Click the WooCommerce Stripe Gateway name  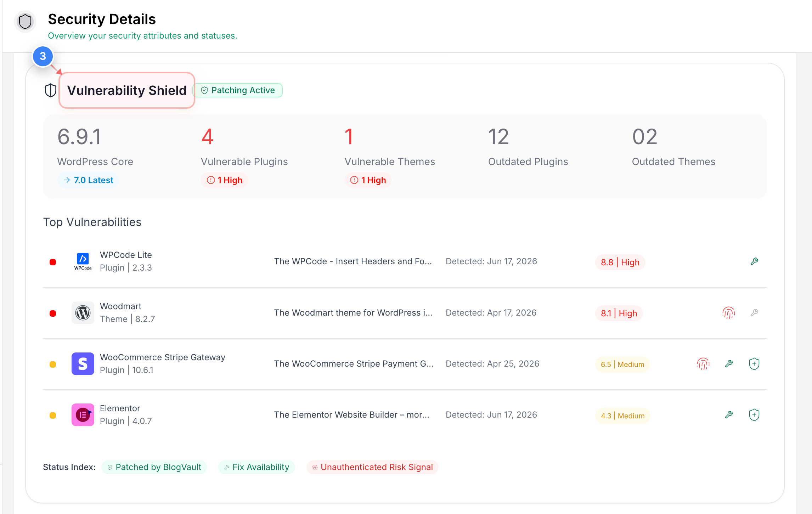(163, 357)
